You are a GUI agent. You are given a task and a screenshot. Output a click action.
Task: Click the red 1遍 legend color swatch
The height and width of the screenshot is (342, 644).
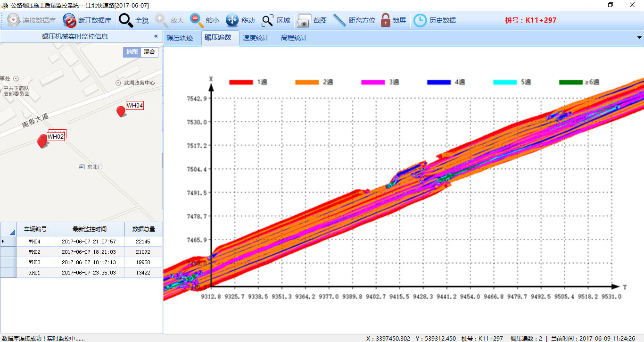(x=241, y=82)
